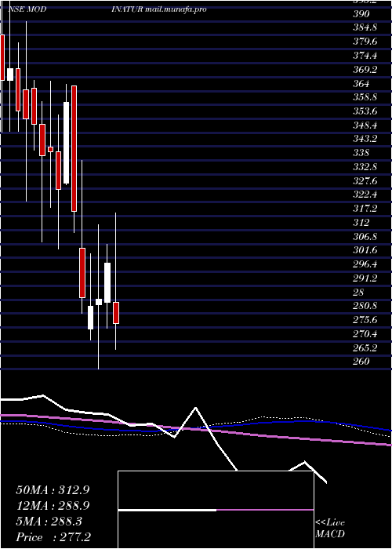
Task: Select the 275.6 price axis label
Action: [x=365, y=320]
